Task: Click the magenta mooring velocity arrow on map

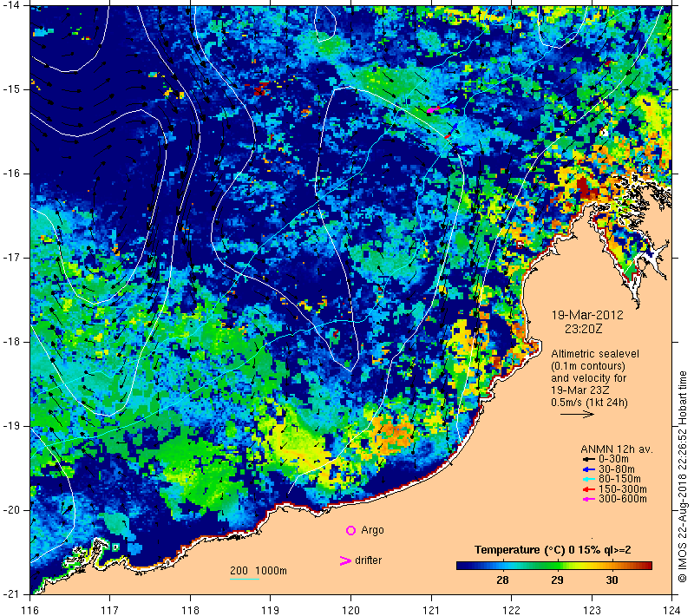Action: (434, 108)
